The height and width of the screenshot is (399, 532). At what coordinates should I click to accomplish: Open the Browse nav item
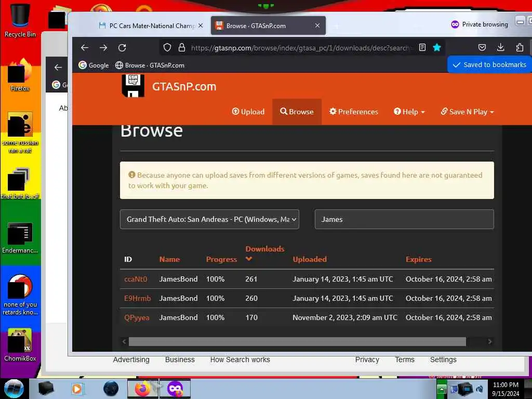[x=297, y=112]
